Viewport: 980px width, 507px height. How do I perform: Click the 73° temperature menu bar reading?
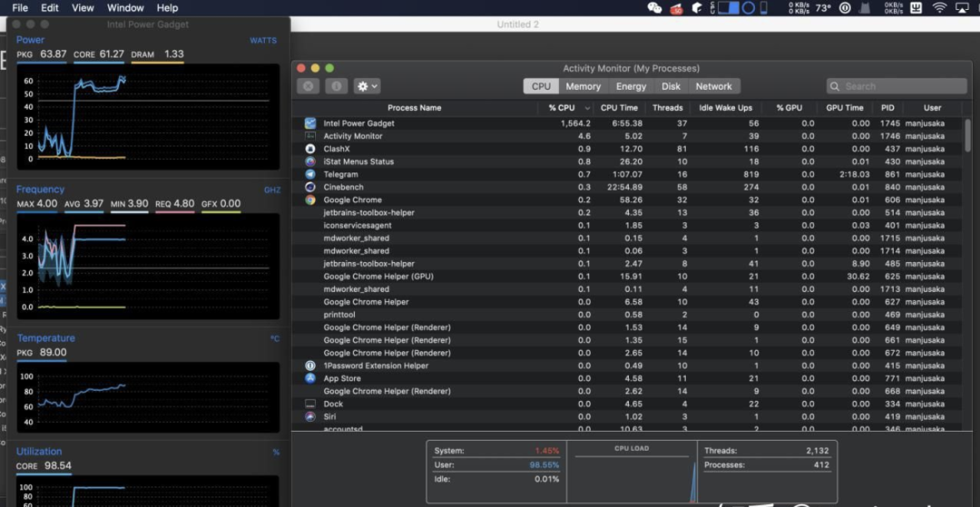[x=823, y=8]
